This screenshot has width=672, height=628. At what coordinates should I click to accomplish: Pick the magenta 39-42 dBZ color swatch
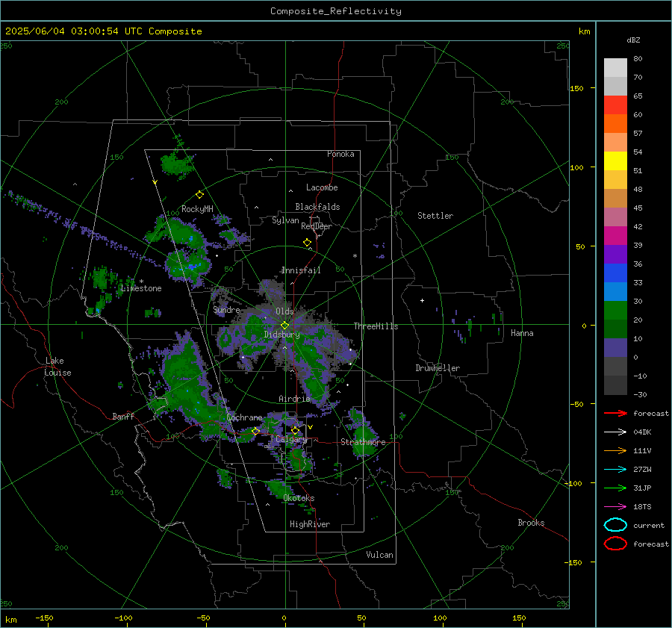[615, 236]
